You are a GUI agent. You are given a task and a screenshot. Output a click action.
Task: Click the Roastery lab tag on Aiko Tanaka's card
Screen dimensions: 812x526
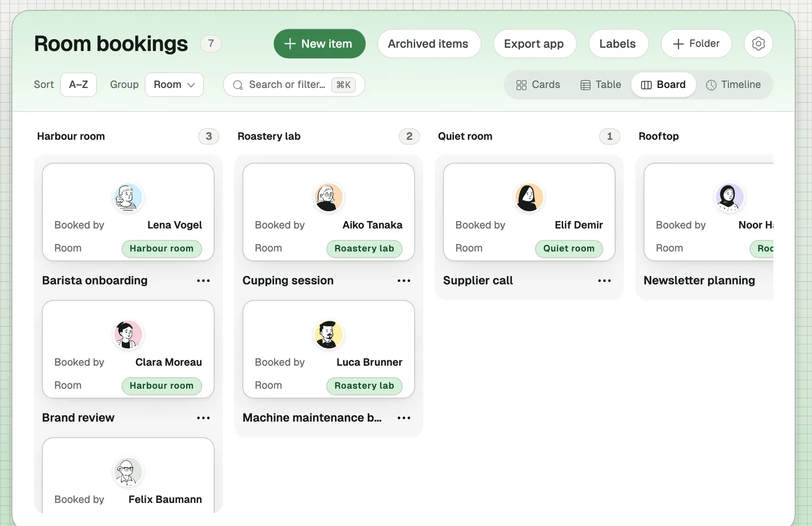[364, 249]
